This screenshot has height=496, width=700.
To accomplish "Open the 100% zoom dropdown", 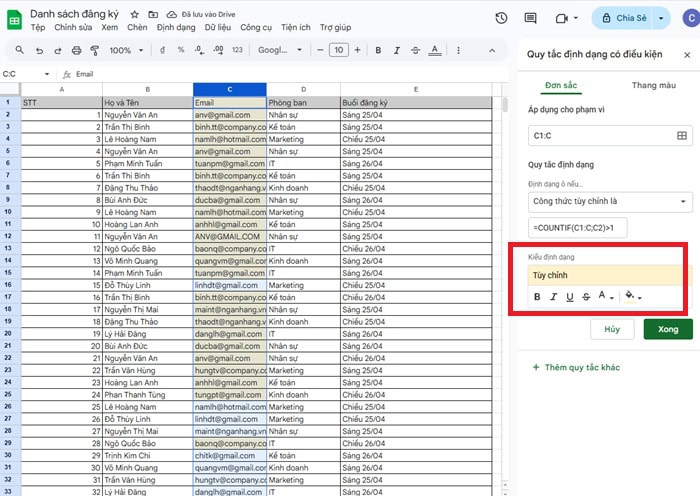I will 124,50.
